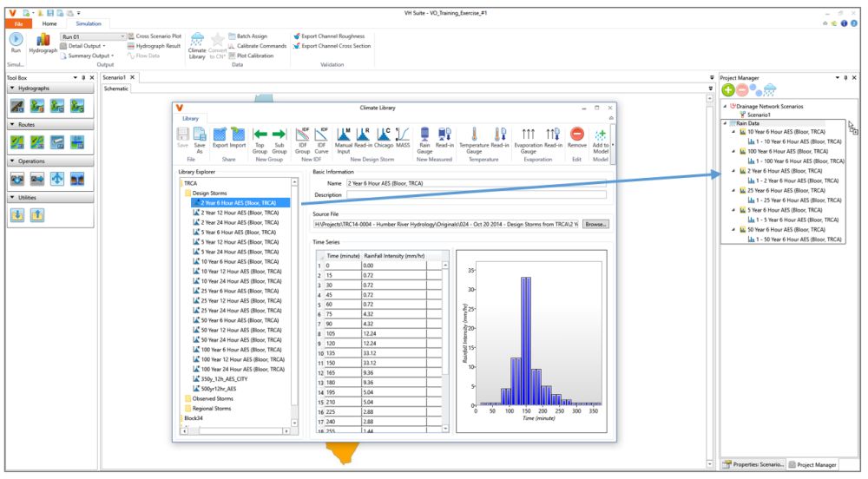Click the Name input field
The width and height of the screenshot is (868, 479).
476,183
